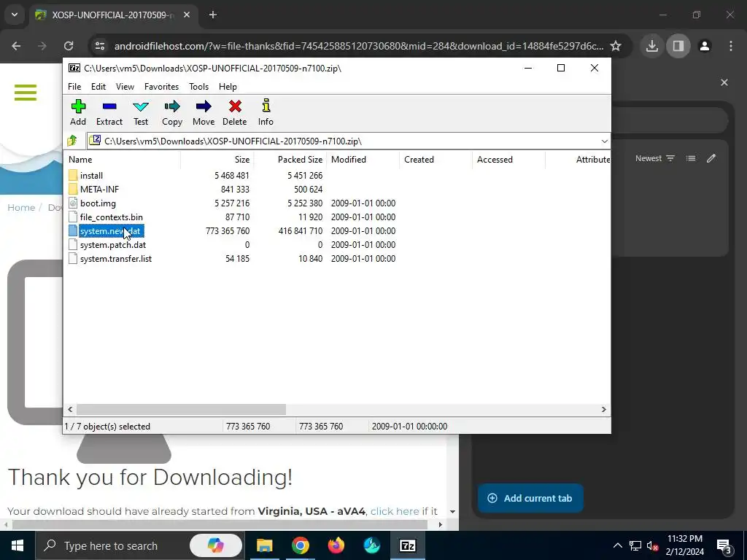The image size is (747, 560).
Task: Click Chrome's back navigation arrow
Action: pos(16,46)
